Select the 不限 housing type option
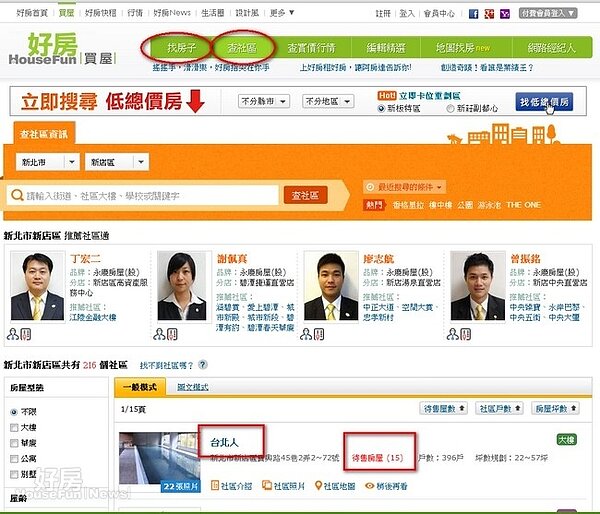 [x=12, y=411]
